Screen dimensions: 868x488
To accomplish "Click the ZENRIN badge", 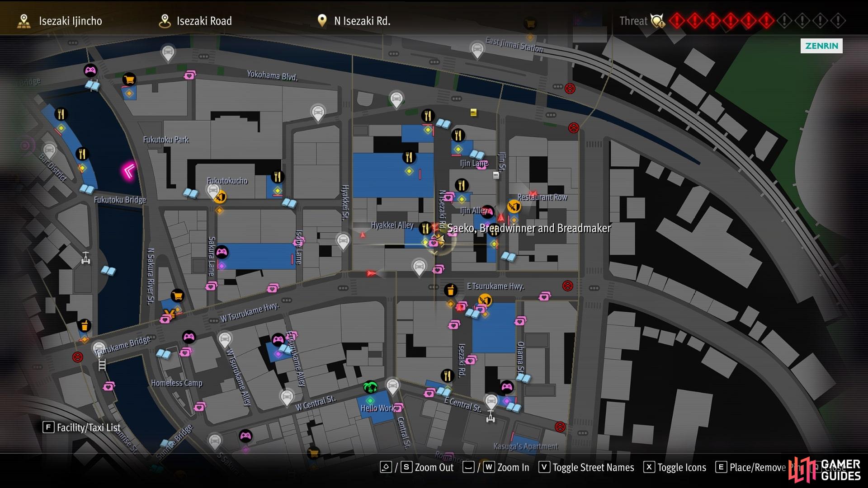I will (x=821, y=46).
